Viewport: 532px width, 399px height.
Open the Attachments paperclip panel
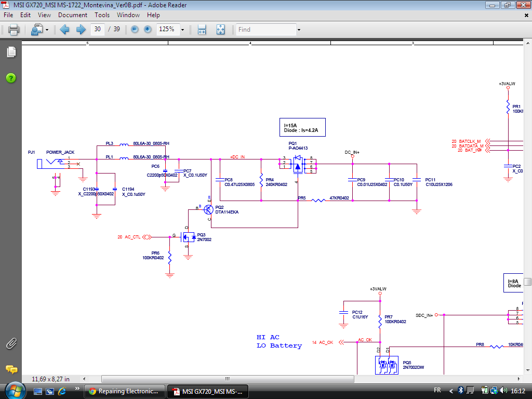point(11,344)
